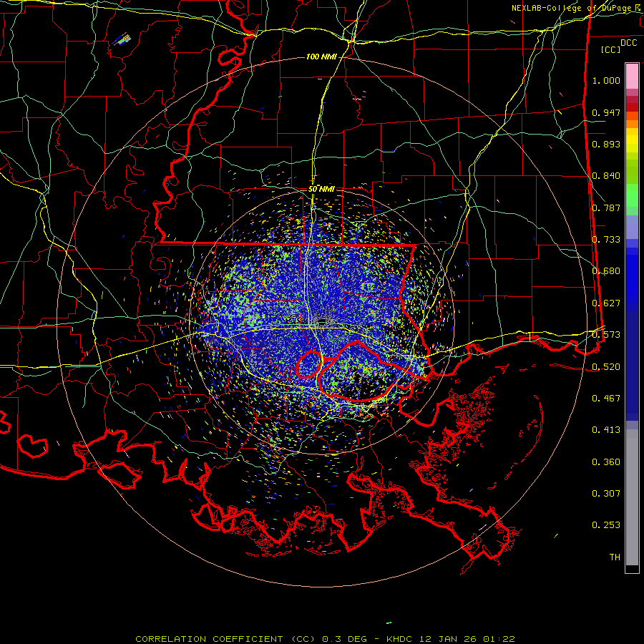Click the 0.467 legend value
Viewport: 644px width, 644px height.
606,399
